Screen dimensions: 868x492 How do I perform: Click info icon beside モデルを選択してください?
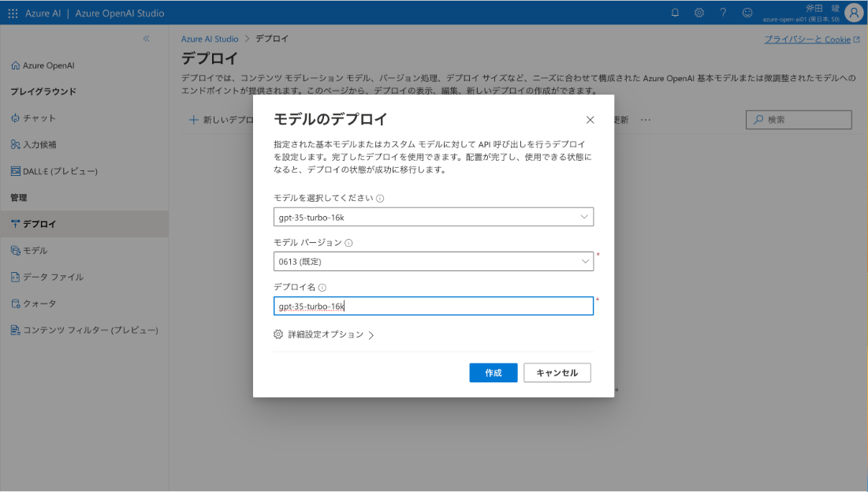tap(380, 198)
